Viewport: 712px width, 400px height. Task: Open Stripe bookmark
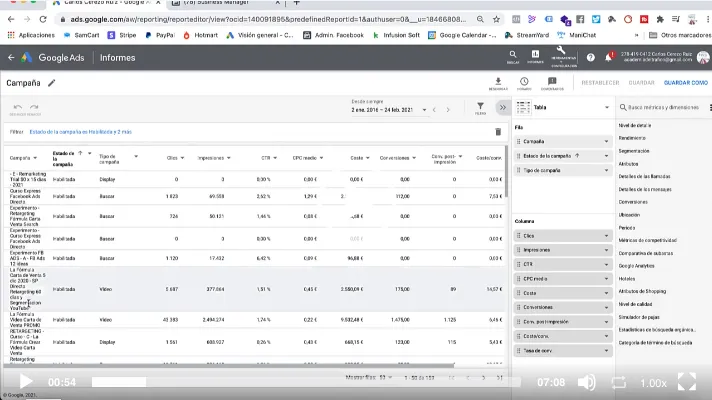point(122,35)
